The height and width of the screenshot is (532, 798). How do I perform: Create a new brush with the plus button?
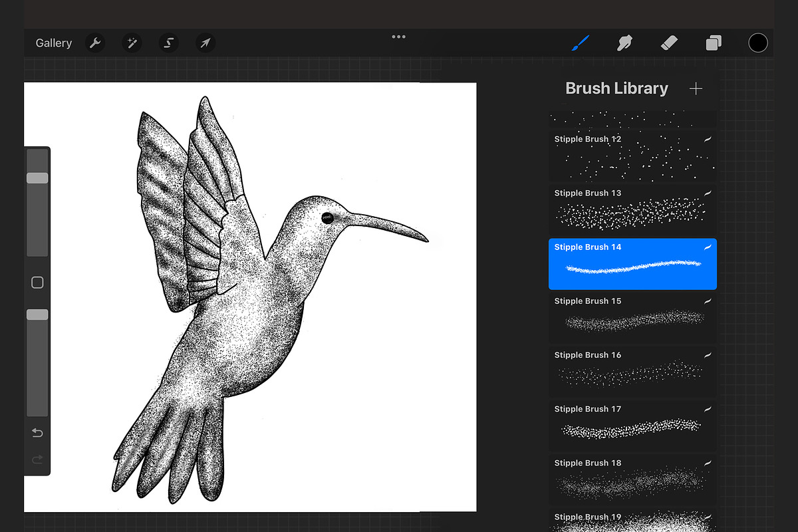point(696,88)
